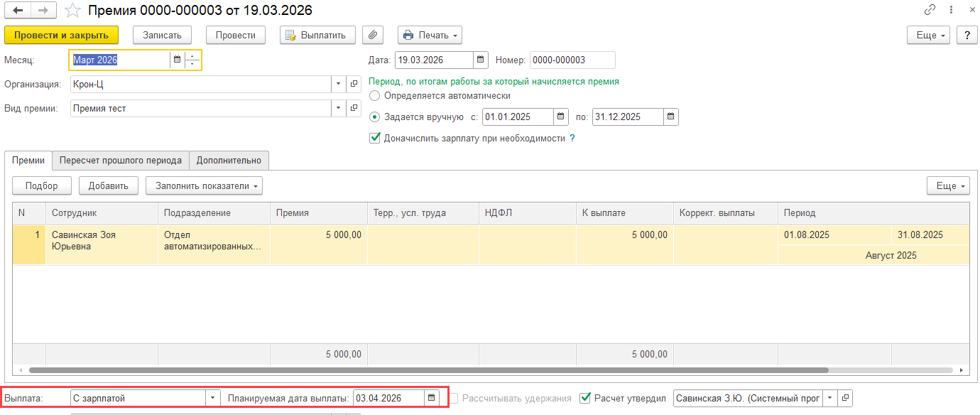Viewport: 980px width, 415px height.
Task: Use the table's horizontal scrollbar
Action: tap(429, 370)
